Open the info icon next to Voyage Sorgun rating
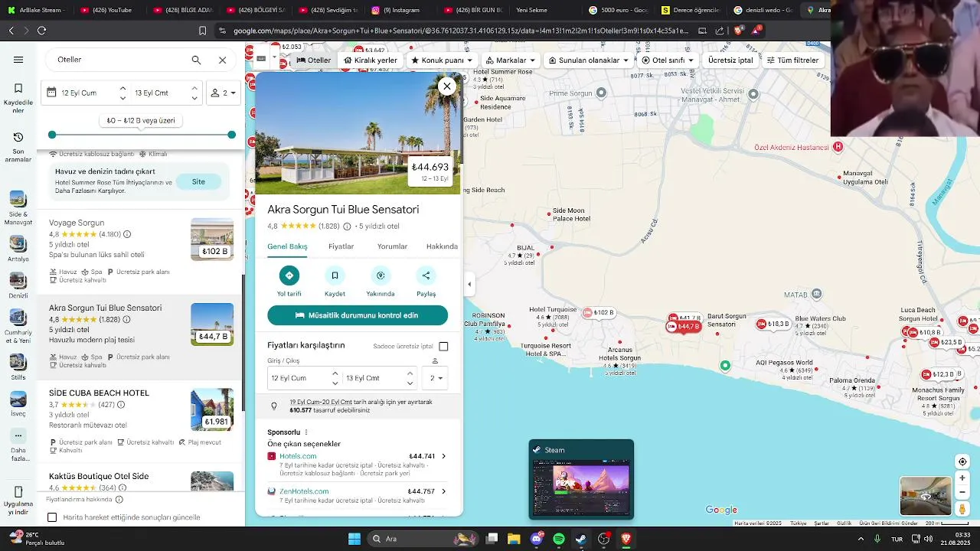 (x=127, y=234)
